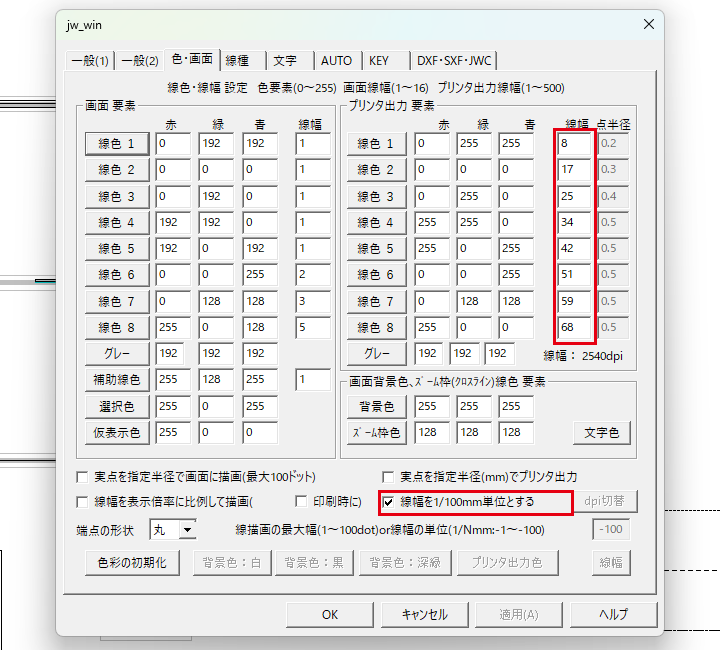Screen dimensions: 720x650
Task: Click printer output 線色 5 button
Action: click(x=377, y=248)
